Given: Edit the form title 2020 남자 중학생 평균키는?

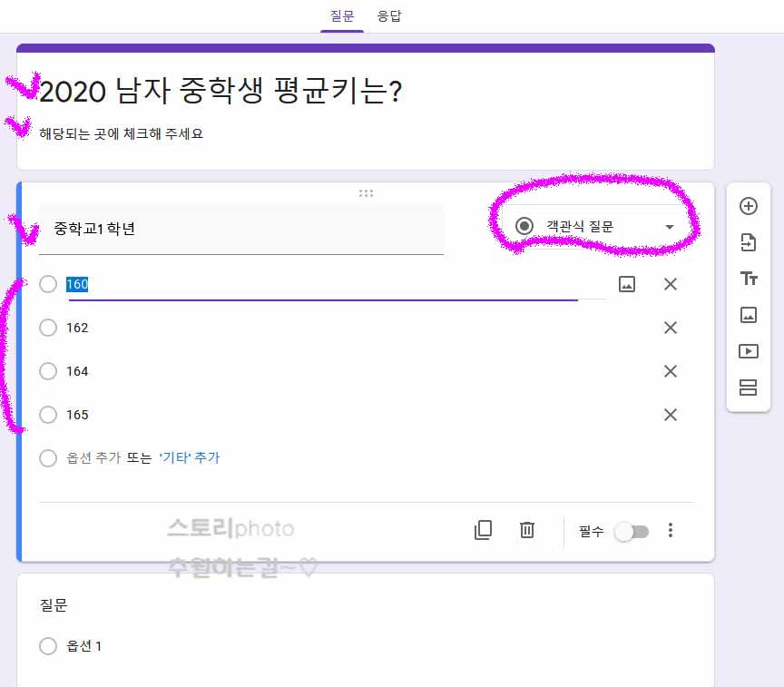Looking at the screenshot, I should tap(220, 91).
